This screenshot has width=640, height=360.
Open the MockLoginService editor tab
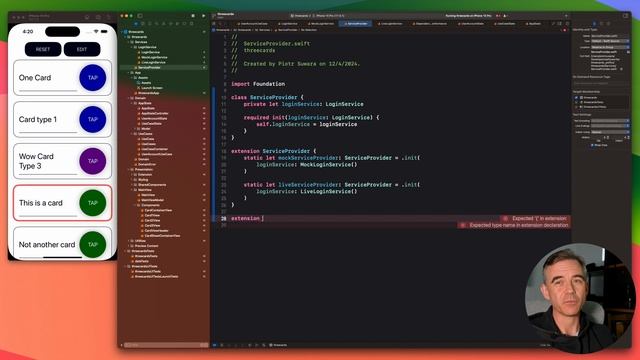coord(321,24)
